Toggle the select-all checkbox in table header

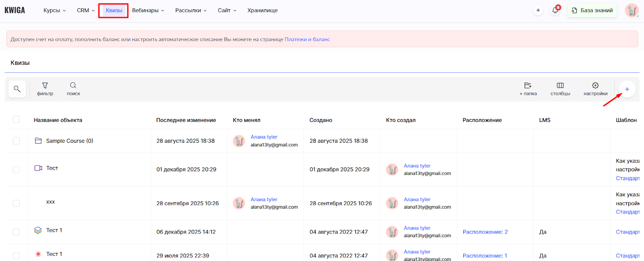coord(17,119)
